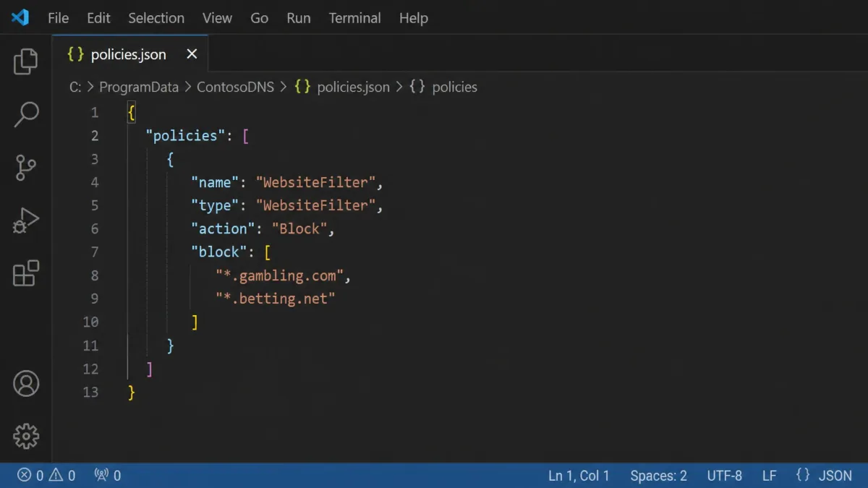Click the "policies" key text

pos(185,136)
